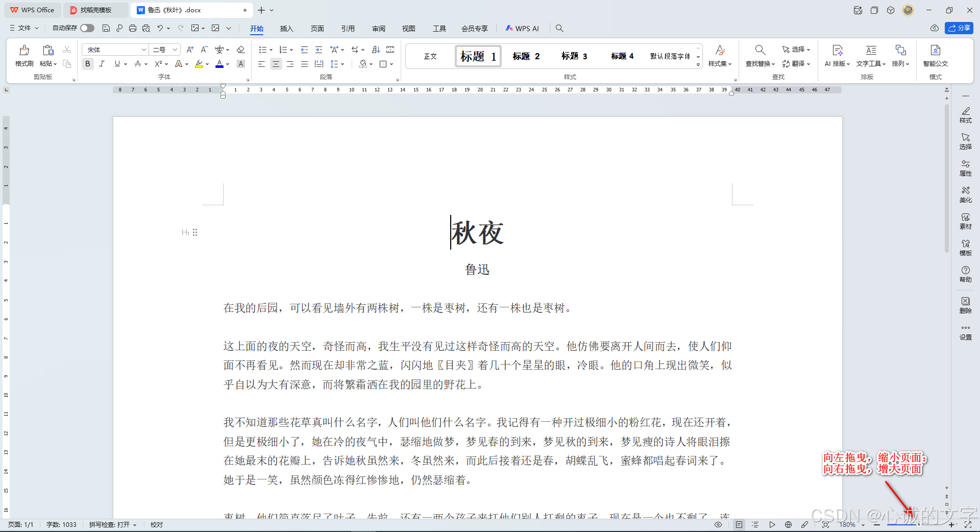Switch to the 找稻壳模板 tab
The image size is (980, 532).
click(96, 10)
